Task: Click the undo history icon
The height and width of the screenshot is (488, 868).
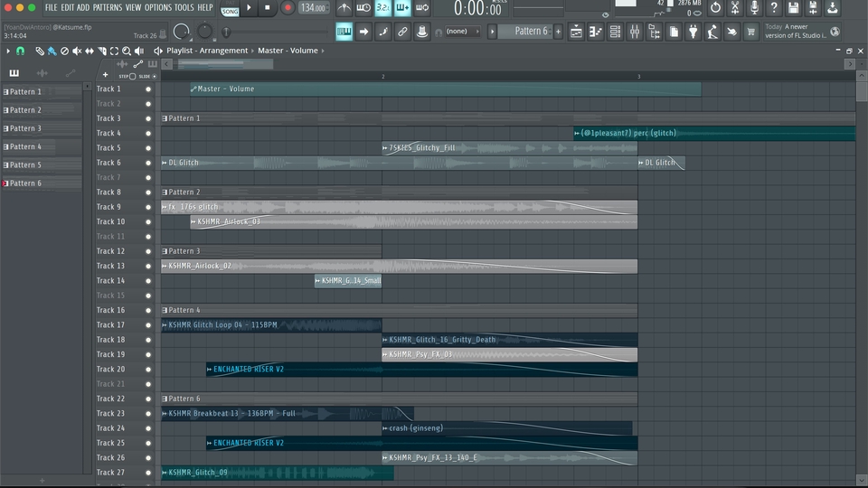Action: point(715,8)
